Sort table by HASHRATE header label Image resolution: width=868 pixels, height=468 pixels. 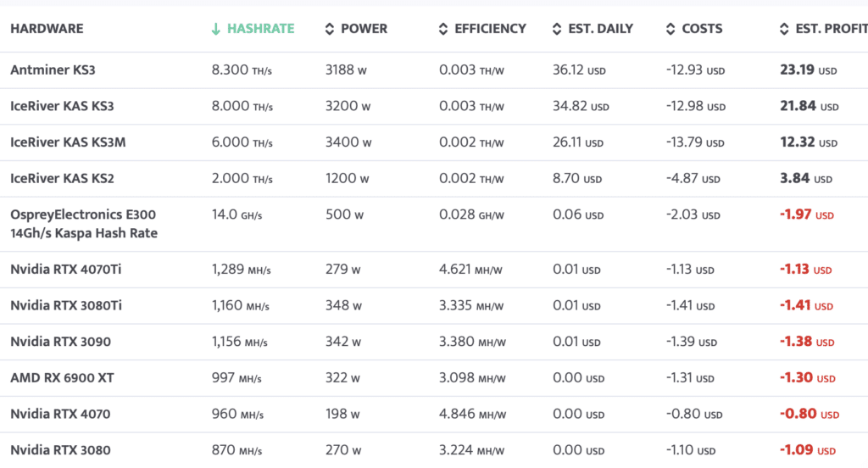click(261, 29)
